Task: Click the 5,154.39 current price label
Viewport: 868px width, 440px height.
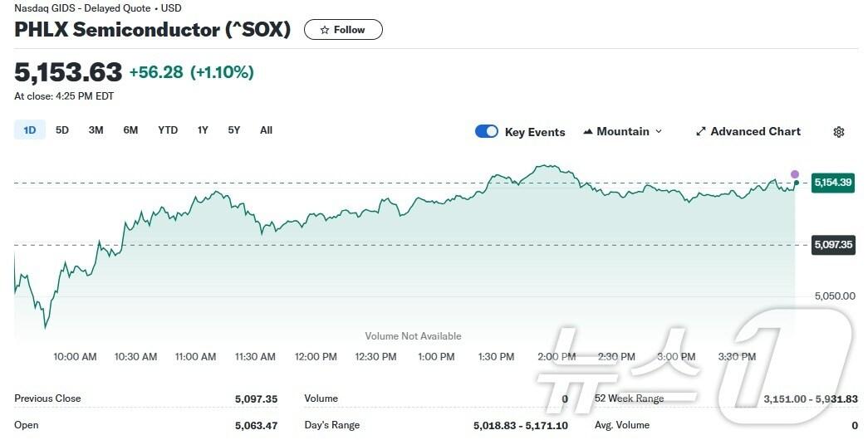Action: [833, 182]
